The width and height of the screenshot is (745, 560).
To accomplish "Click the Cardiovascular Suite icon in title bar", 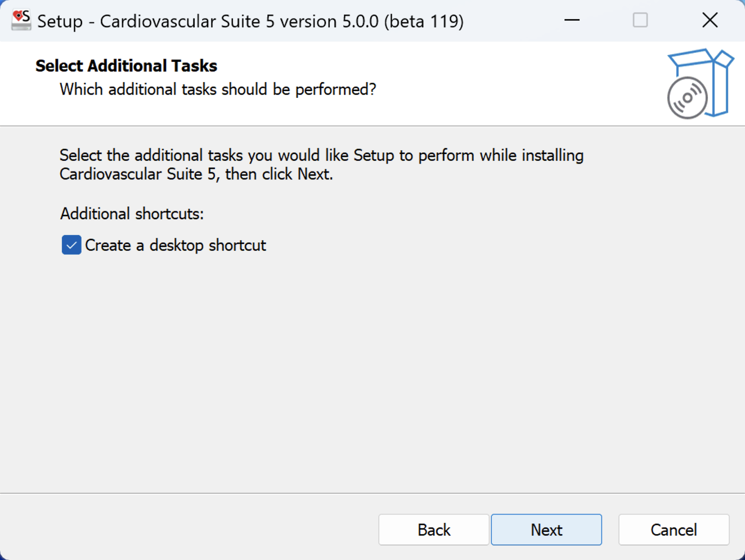I will pos(21,20).
